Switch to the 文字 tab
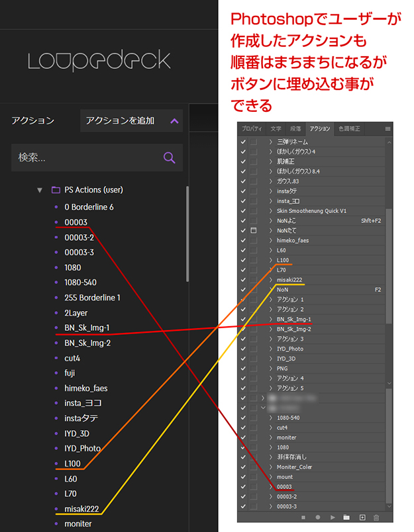 276,128
